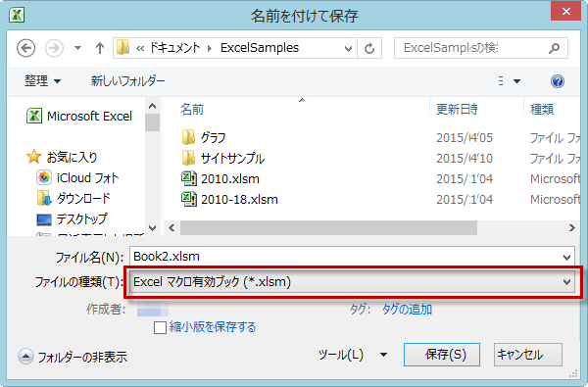Sort files by 名前 column header
Image resolution: width=588 pixels, height=387 pixels.
(192, 109)
